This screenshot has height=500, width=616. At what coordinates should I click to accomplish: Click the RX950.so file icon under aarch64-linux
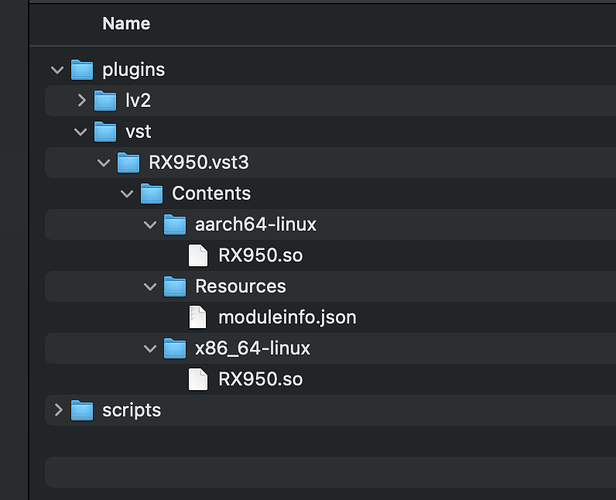click(x=198, y=255)
